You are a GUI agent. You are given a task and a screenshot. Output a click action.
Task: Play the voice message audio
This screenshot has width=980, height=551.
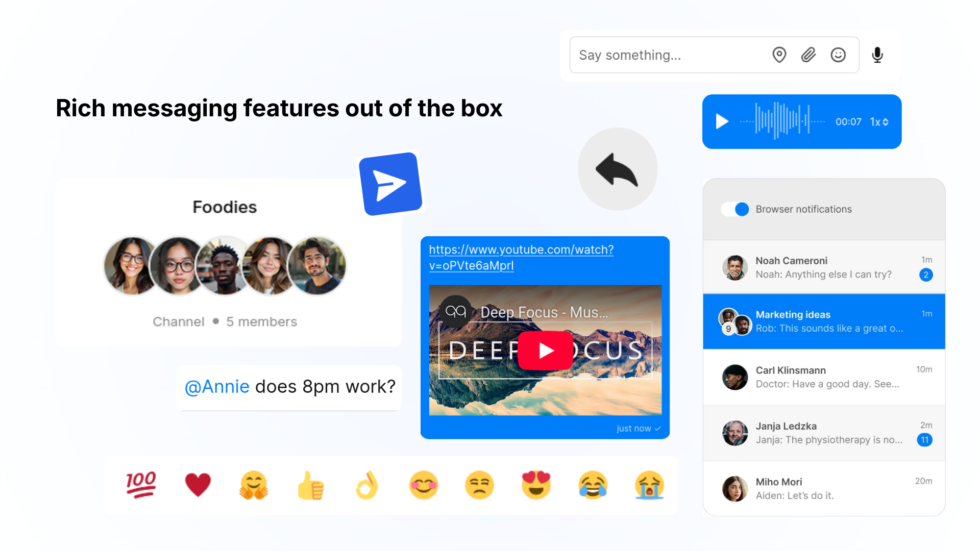(x=722, y=121)
